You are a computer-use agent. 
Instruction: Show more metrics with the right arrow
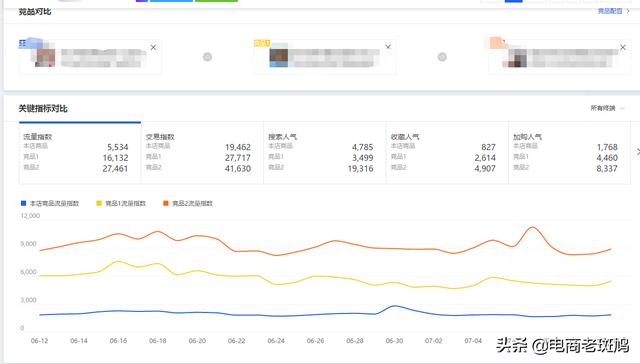(x=638, y=152)
